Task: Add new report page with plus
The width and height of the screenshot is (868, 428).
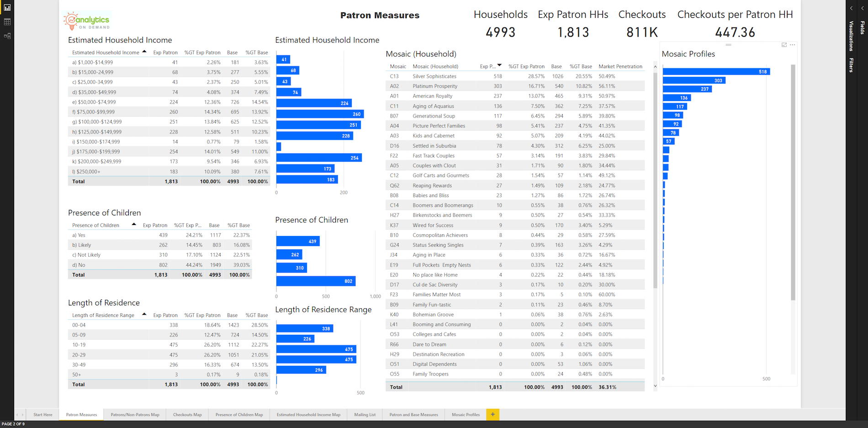Action: 492,414
